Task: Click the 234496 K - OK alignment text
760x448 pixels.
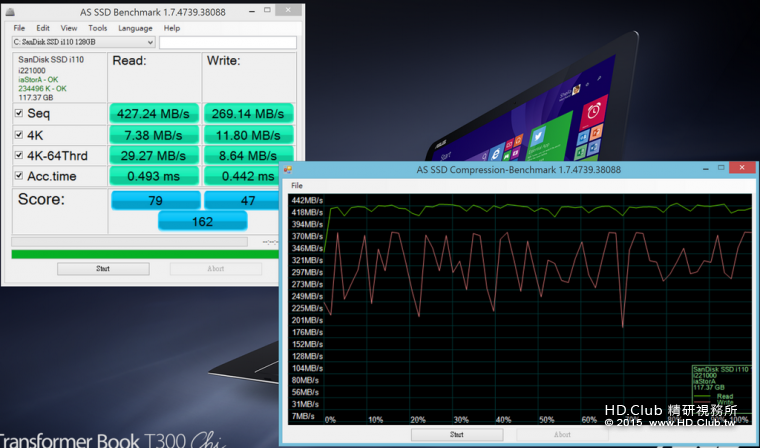Action: coord(43,89)
